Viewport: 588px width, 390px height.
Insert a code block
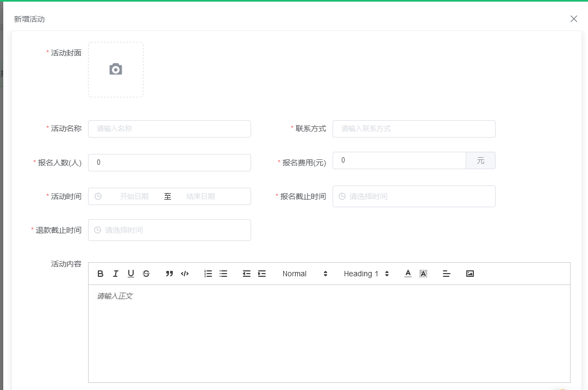(184, 274)
